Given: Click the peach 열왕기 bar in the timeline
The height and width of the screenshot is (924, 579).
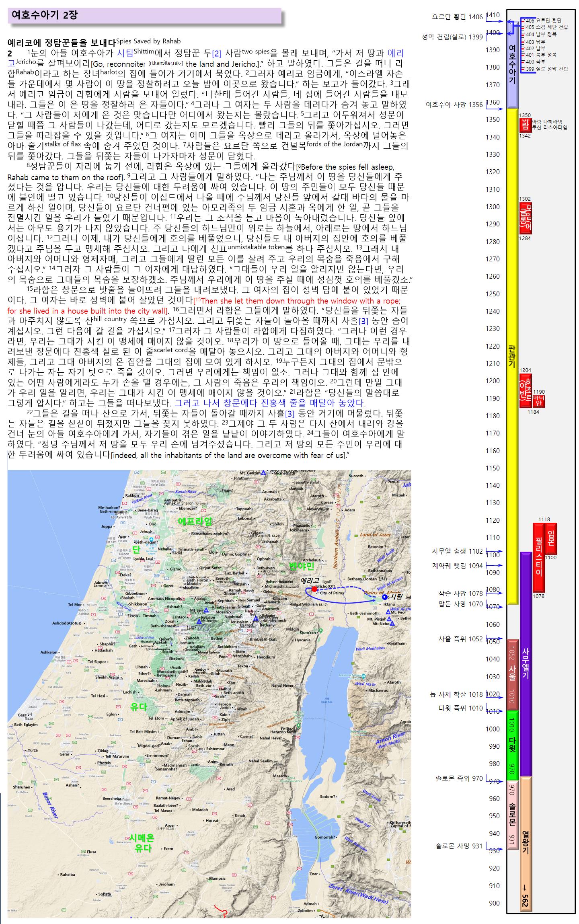Looking at the screenshot, I should (526, 844).
